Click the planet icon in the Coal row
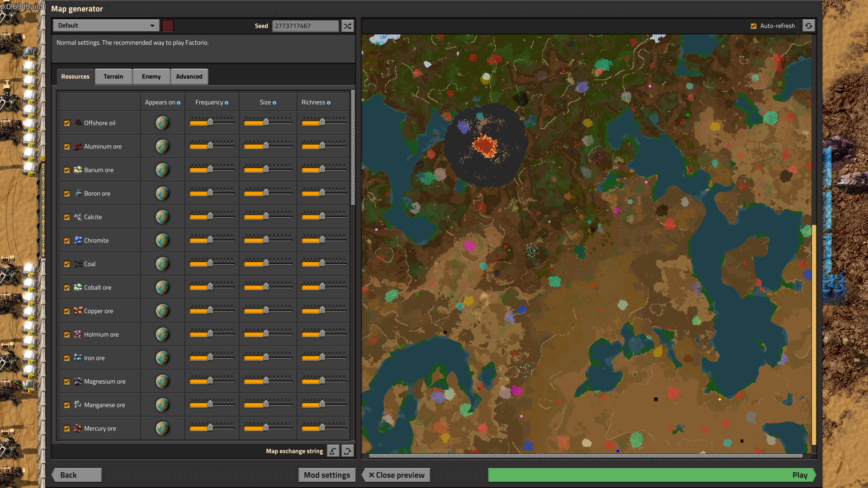This screenshot has width=868, height=488. [163, 264]
